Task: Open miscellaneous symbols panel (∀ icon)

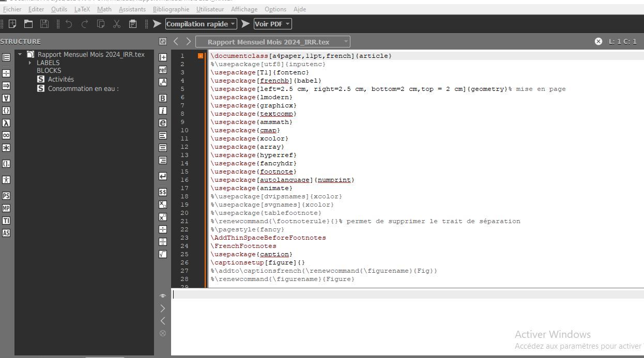Action: point(6,98)
